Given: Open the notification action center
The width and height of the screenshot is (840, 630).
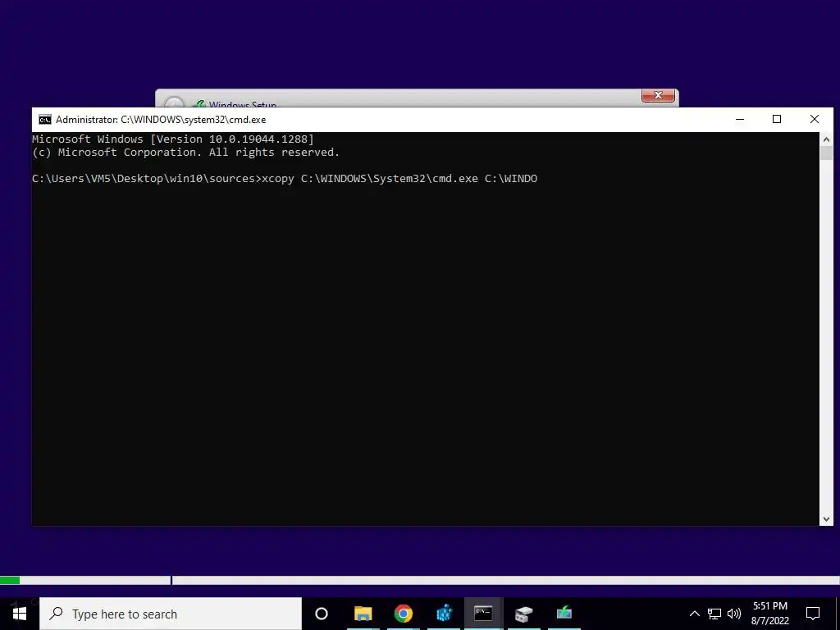Looking at the screenshot, I should point(813,614).
